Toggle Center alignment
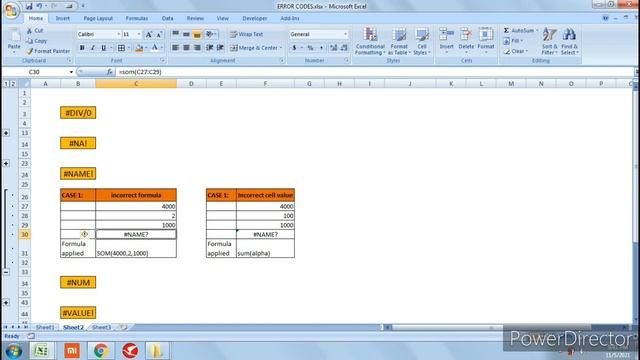This screenshot has width=640, height=360. coord(186,48)
